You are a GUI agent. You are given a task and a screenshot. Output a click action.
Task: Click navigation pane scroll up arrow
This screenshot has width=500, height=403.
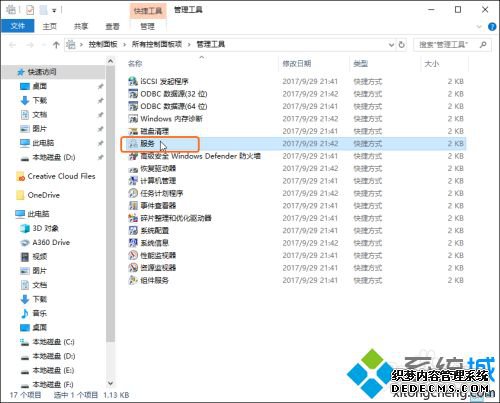click(x=111, y=61)
